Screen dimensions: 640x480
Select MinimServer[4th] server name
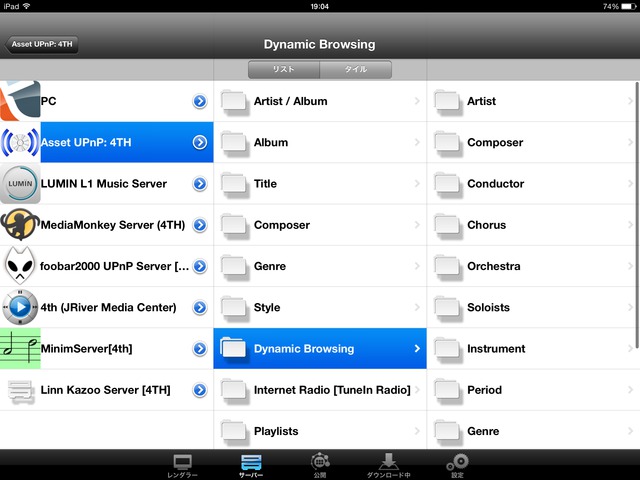[x=87, y=349]
